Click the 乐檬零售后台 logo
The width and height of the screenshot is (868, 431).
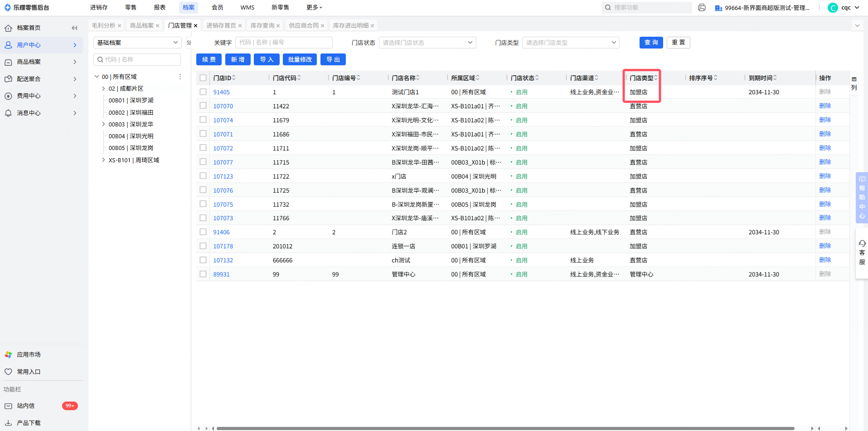click(27, 8)
